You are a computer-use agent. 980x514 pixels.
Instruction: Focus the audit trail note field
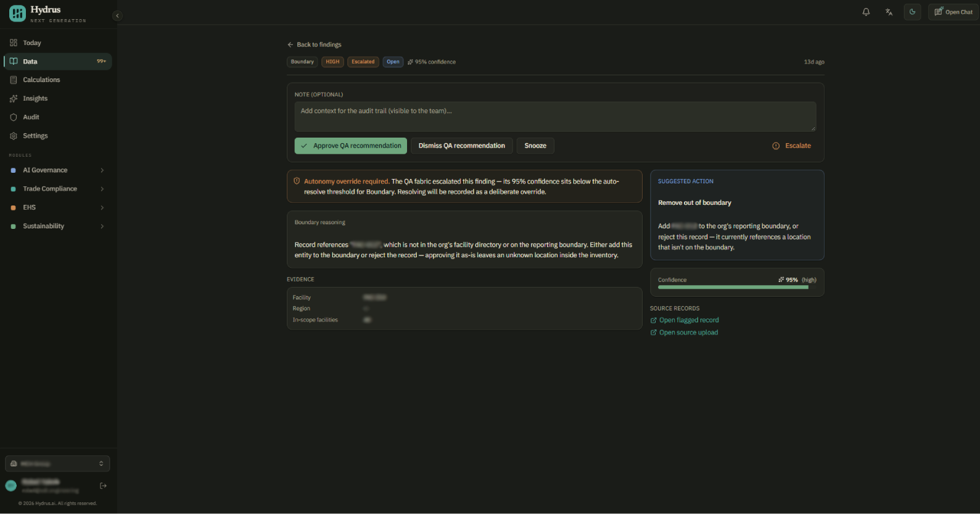tap(555, 117)
